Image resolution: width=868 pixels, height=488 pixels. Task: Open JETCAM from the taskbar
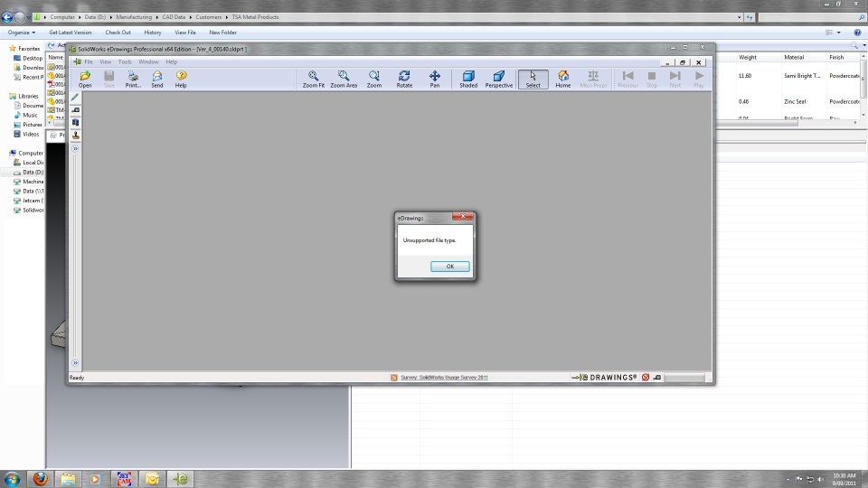[x=124, y=479]
